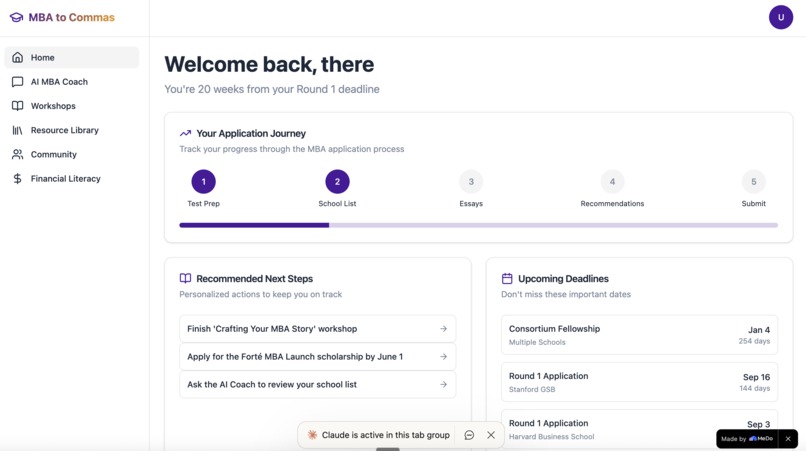This screenshot has width=806, height=451.
Task: Click the AI MBA Coach chat icon
Action: coord(17,82)
